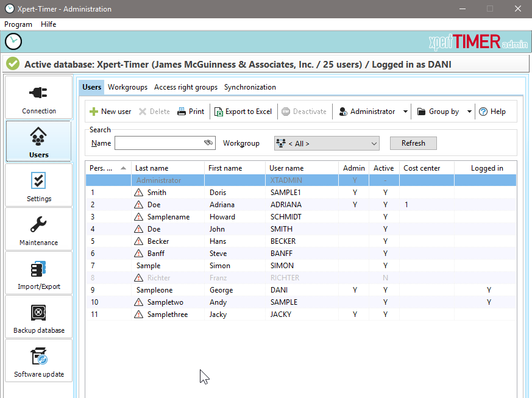This screenshot has height=398, width=532.
Task: Open the Program menu
Action: 18,24
